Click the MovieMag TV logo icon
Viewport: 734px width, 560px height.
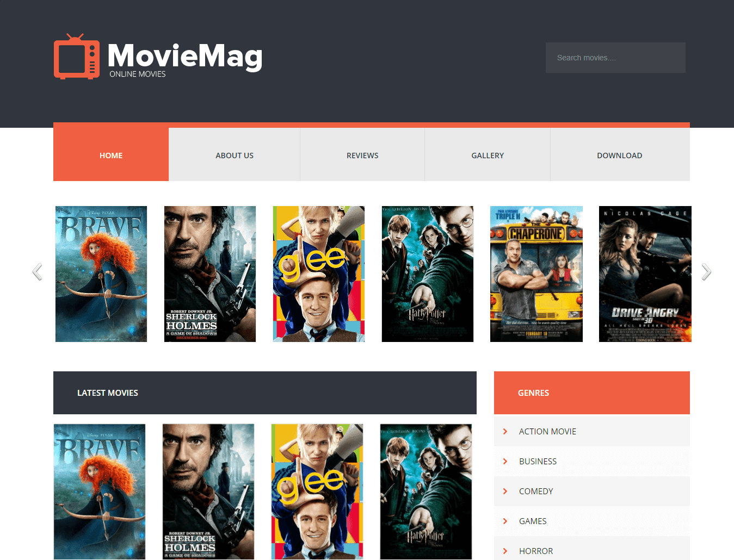pos(76,57)
